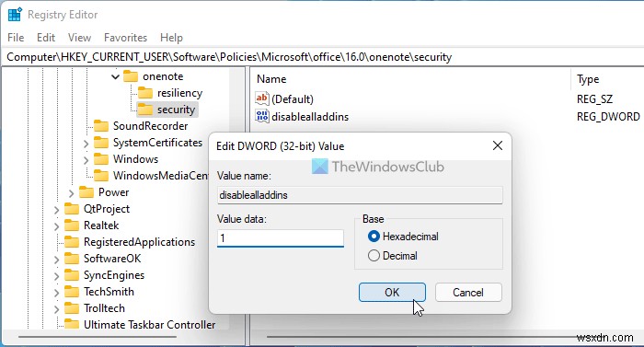Click the Trolltech folder icon
Image resolution: width=644 pixels, height=347 pixels.
72,307
